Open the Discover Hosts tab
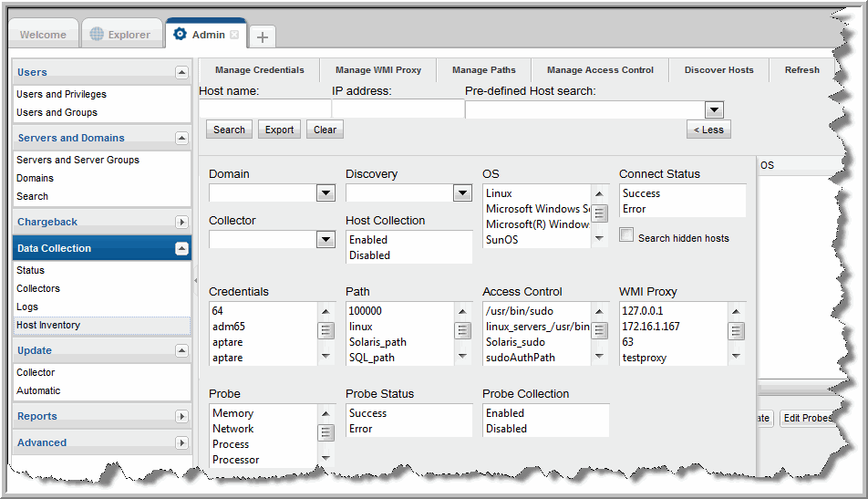The width and height of the screenshot is (868, 499). click(718, 70)
